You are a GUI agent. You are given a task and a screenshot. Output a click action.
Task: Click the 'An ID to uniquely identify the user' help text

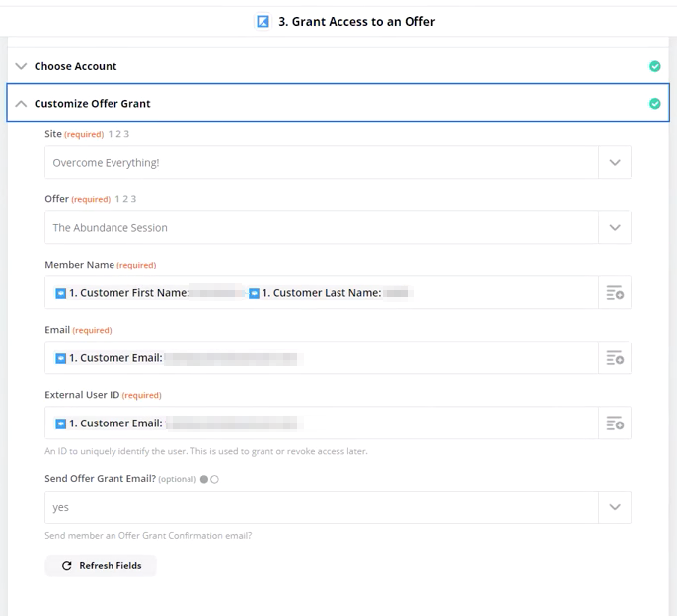206,451
